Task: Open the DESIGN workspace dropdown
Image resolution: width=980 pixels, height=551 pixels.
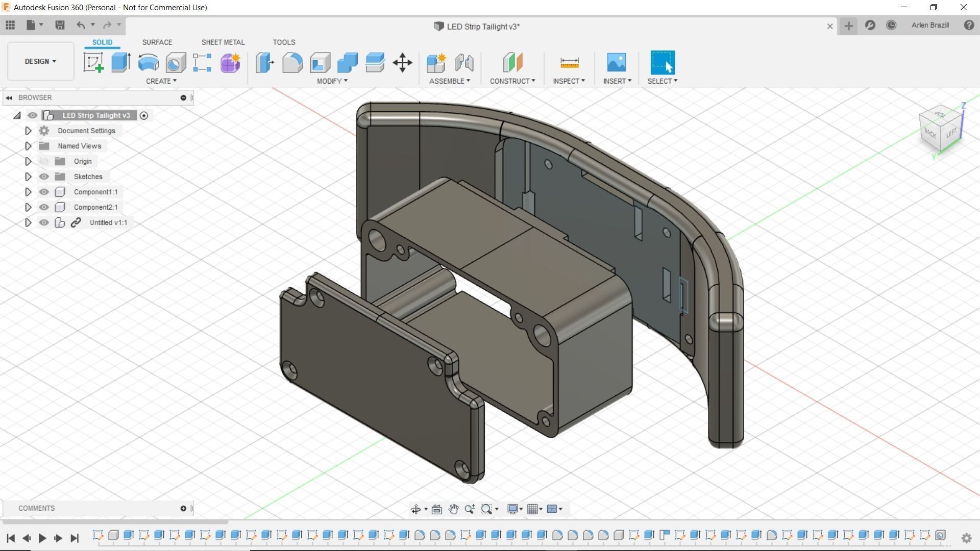Action: pyautogui.click(x=40, y=61)
